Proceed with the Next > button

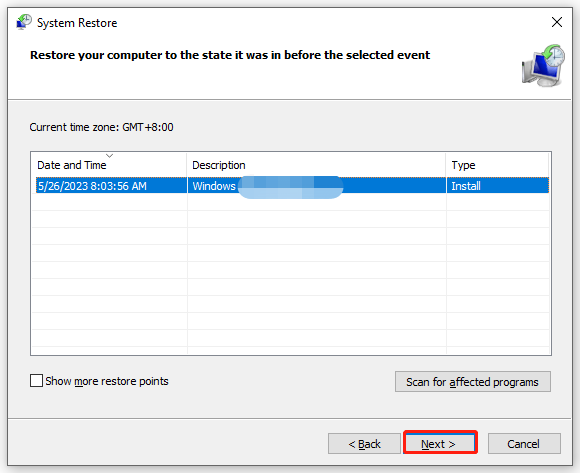[x=439, y=443]
